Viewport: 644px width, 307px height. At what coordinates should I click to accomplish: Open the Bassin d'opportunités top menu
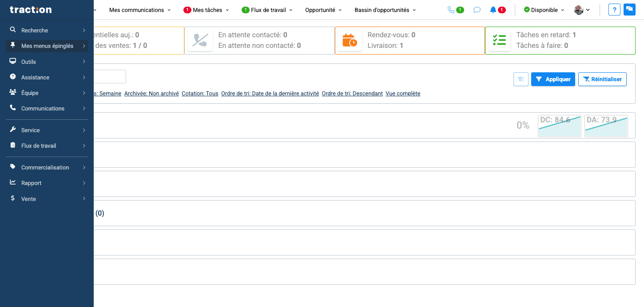pos(385,10)
